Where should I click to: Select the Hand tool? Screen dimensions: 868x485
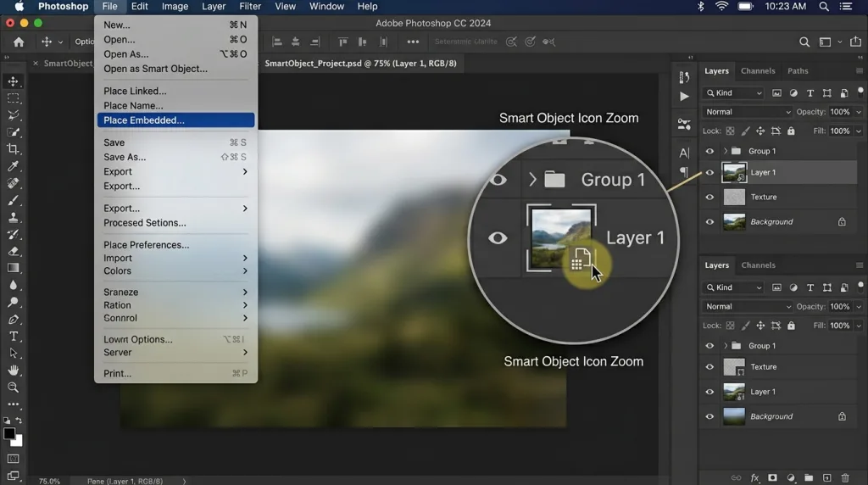tap(14, 371)
